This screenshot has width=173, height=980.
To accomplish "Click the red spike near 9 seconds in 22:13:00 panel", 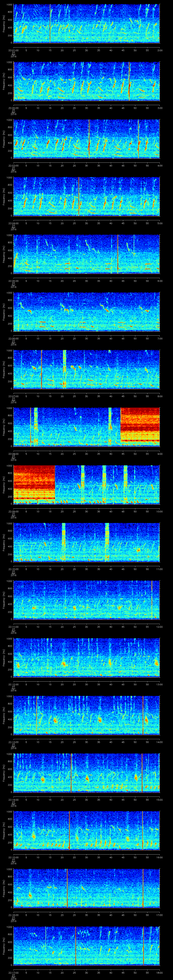I will 36,715.
